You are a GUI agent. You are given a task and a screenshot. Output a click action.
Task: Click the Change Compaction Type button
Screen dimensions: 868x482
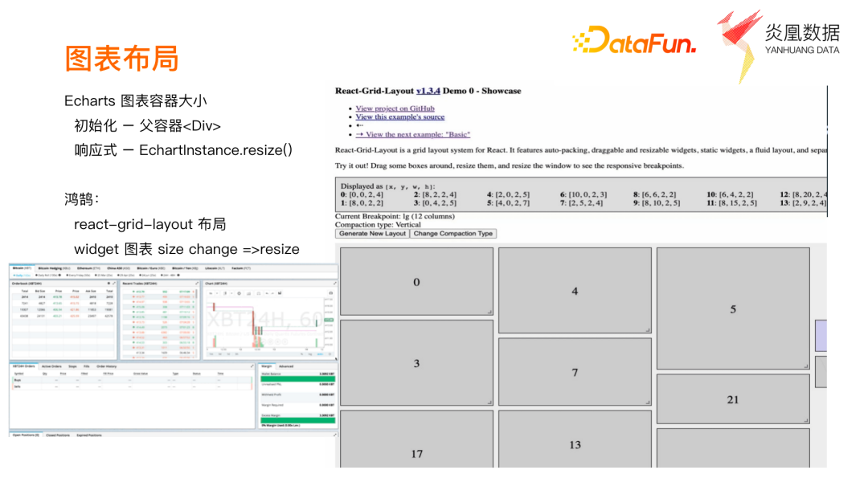click(x=452, y=234)
